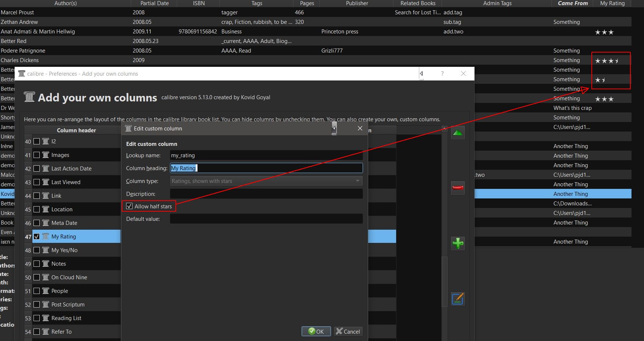Click the calibre icon beside Last Action Date row
This screenshot has height=341, width=644.
(x=46, y=168)
